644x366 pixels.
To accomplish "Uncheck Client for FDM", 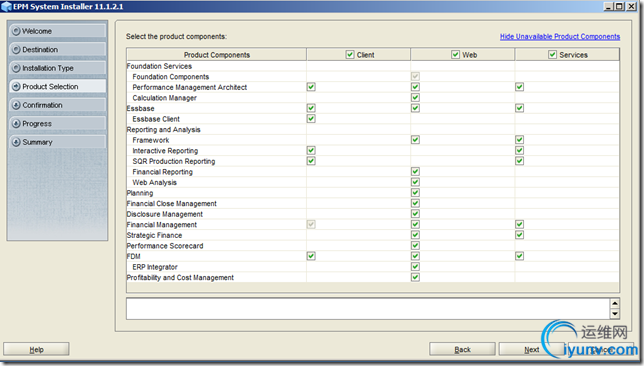I will pyautogui.click(x=311, y=256).
